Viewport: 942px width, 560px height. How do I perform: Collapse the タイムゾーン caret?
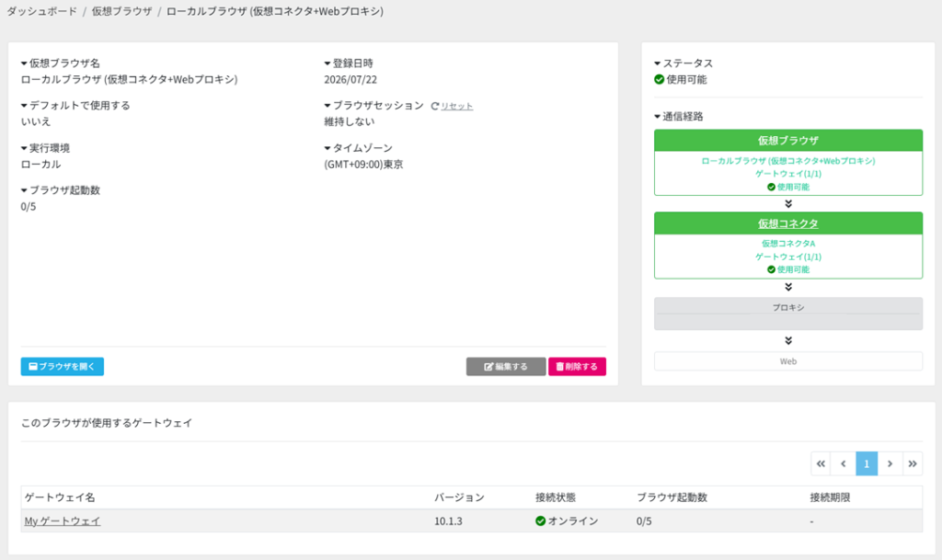tap(327, 148)
